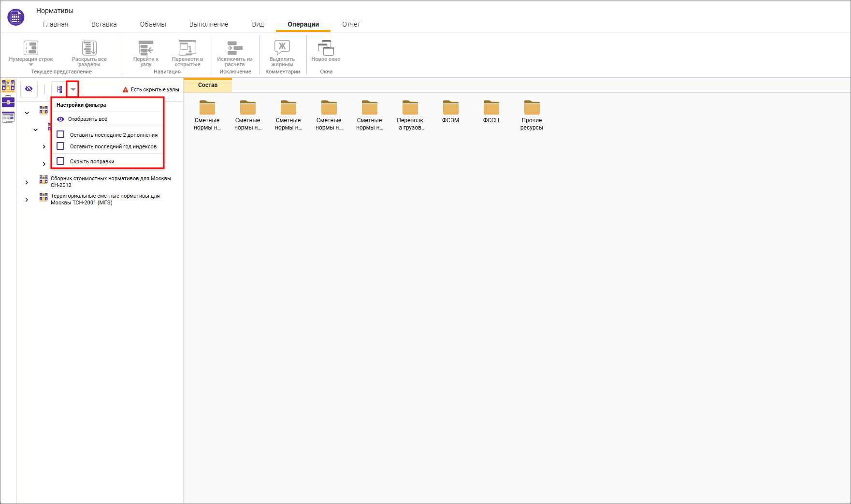Select Отобразить всё in filter menu
This screenshot has height=504, width=851.
point(87,119)
